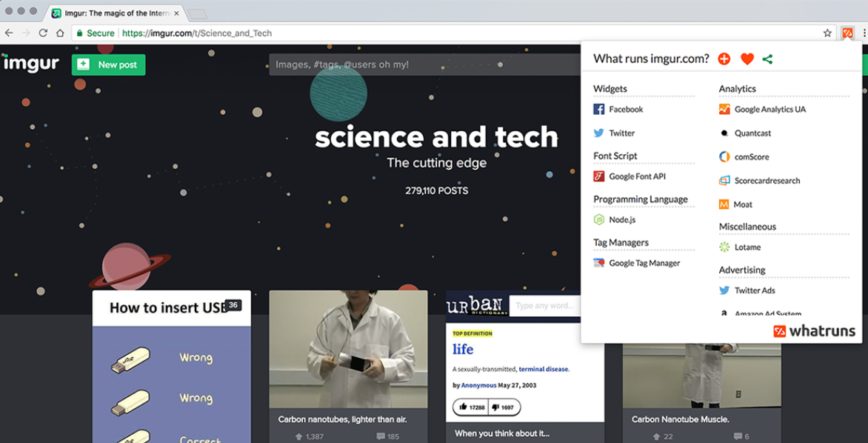
Task: Reload the page with refresh icon
Action: click(x=43, y=33)
